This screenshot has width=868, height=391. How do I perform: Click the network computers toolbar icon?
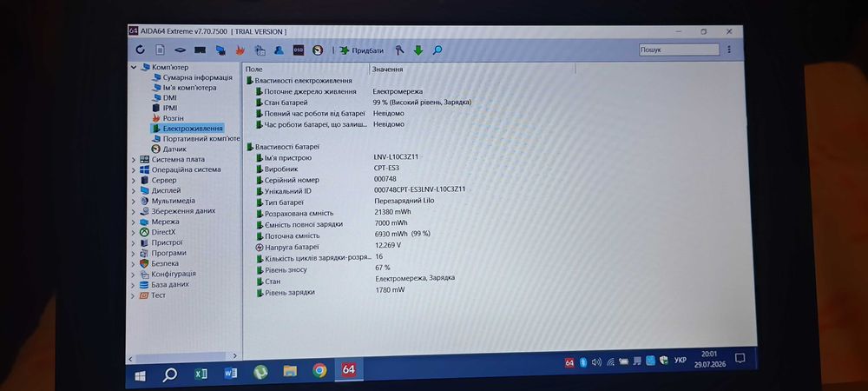click(x=220, y=50)
